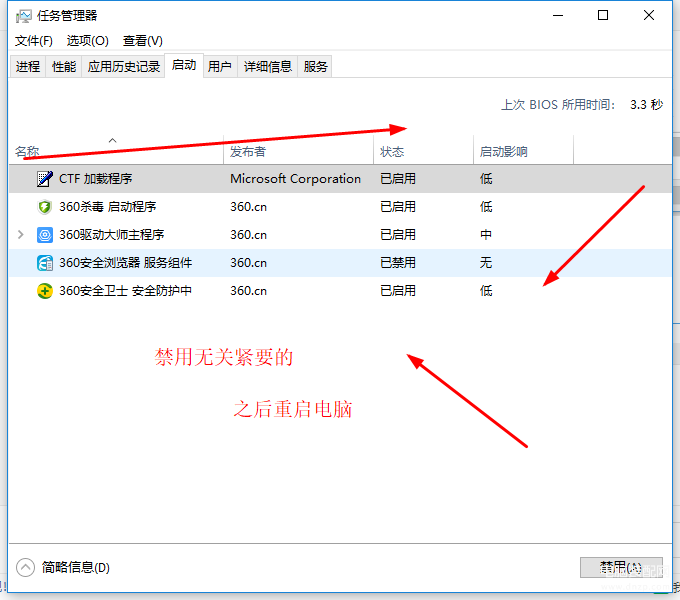Click the 360杀毒 shield icon
The width and height of the screenshot is (680, 600).
point(45,207)
